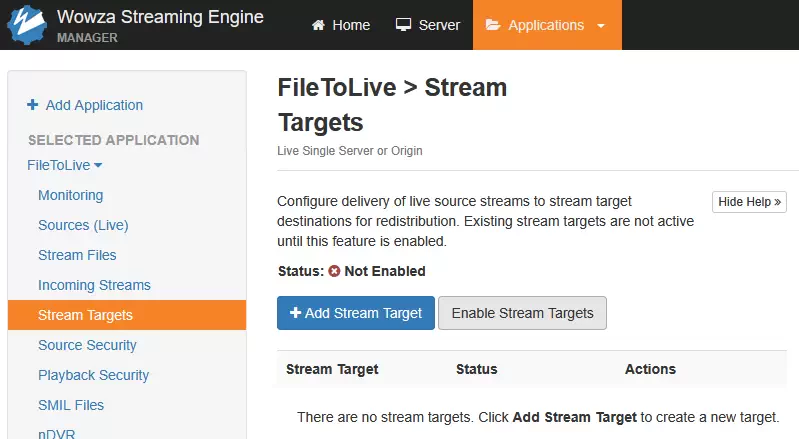Click the Enable Stream Targets button
Viewport: 799px width, 439px height.
click(x=522, y=313)
